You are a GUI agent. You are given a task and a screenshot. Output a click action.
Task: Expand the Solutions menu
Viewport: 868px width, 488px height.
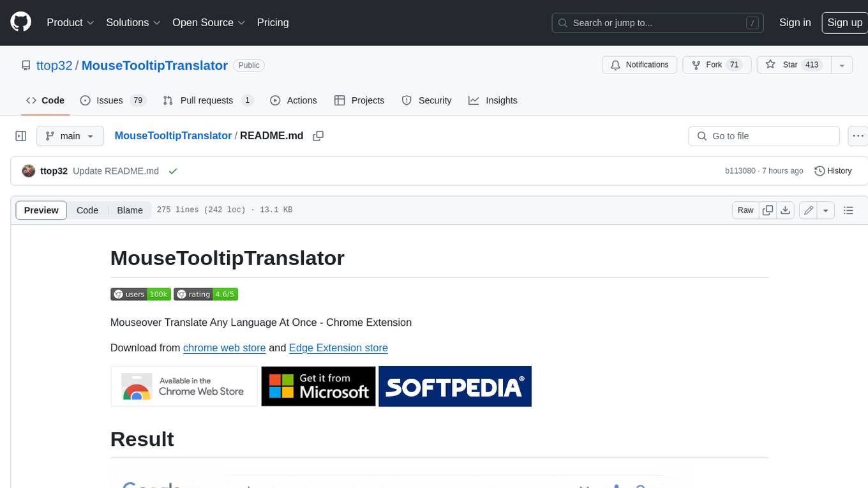coord(133,22)
